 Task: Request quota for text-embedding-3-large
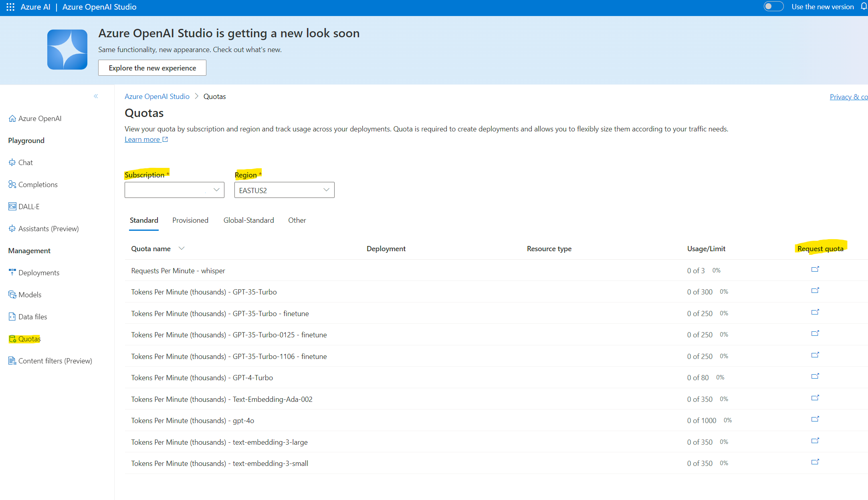click(x=815, y=441)
